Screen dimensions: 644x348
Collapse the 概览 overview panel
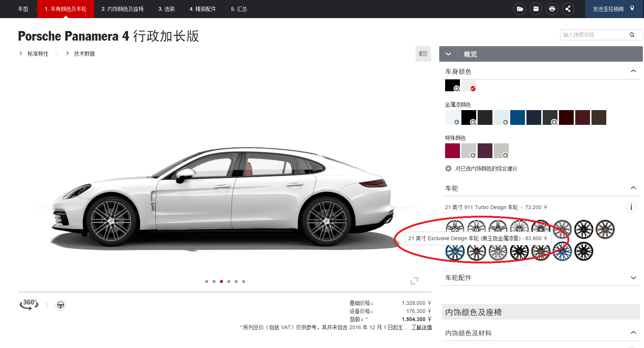pyautogui.click(x=448, y=54)
